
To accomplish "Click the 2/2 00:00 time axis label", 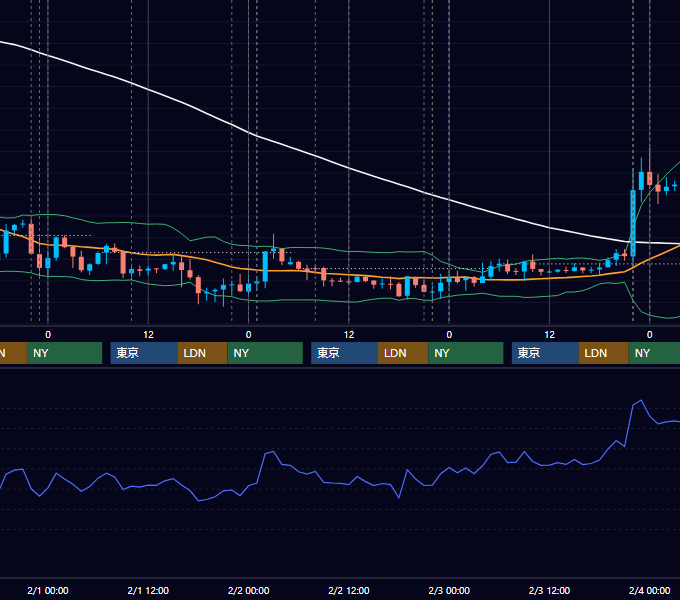I will pyautogui.click(x=248, y=590).
